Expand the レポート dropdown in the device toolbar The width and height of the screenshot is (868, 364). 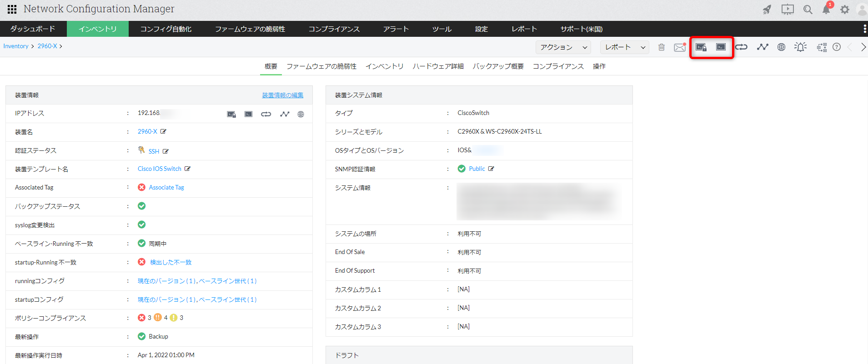(625, 47)
